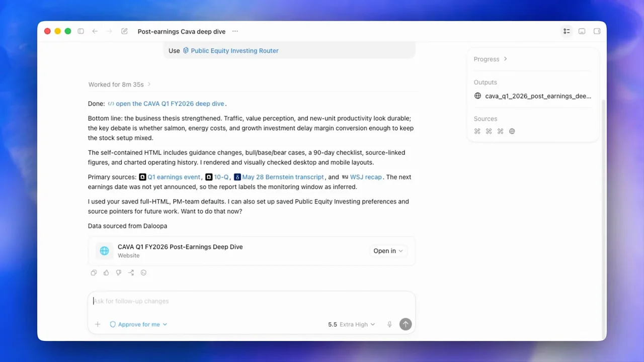Click the Public Equity Investing Router skill icon

point(186,51)
